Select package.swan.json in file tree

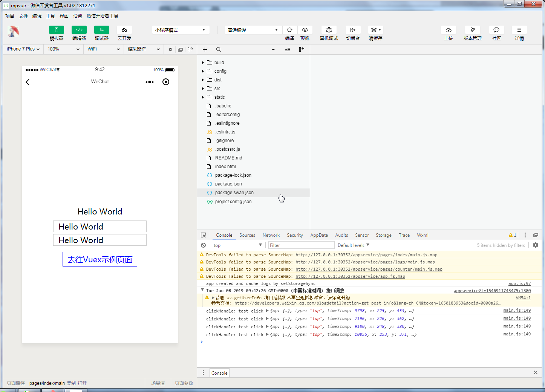253,193
